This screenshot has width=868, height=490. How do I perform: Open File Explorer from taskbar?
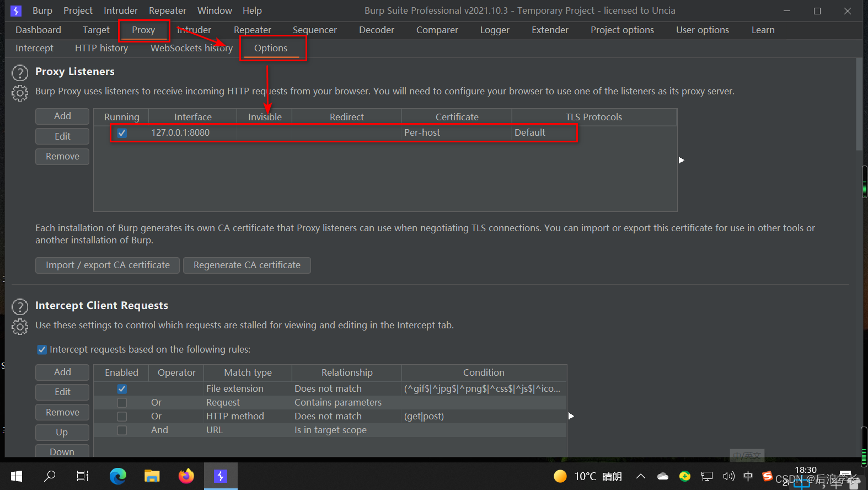[152, 476]
